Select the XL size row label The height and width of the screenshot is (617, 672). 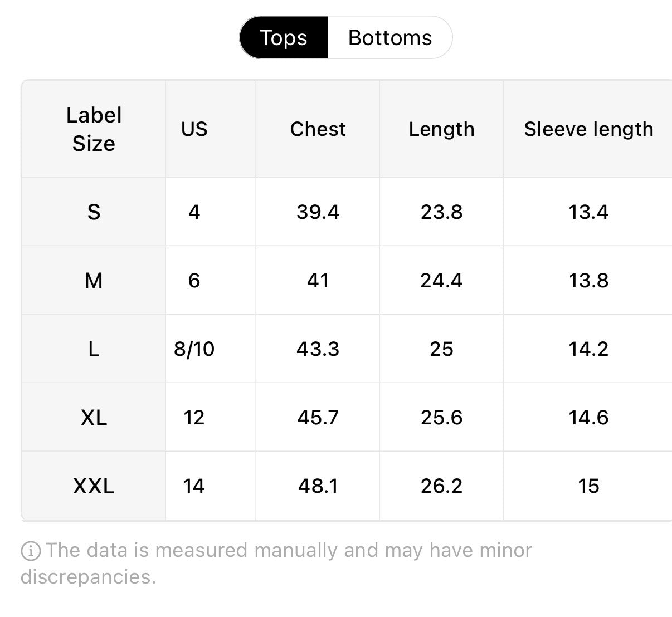[94, 417]
